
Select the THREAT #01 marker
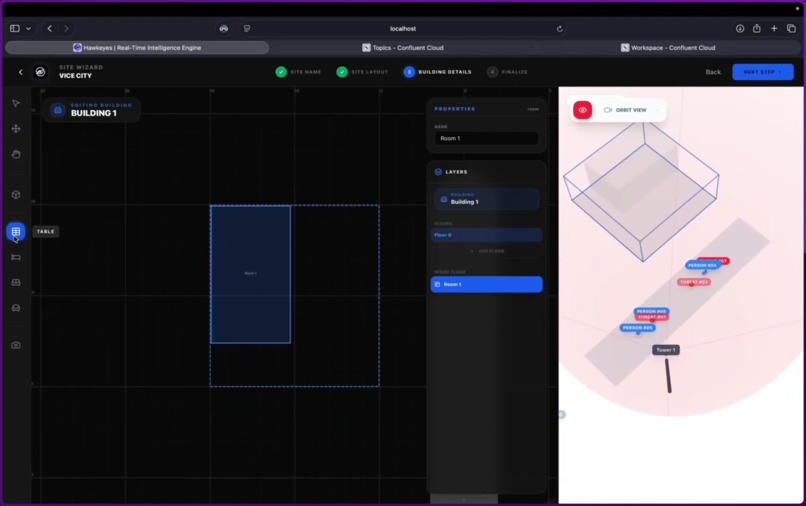click(652, 317)
